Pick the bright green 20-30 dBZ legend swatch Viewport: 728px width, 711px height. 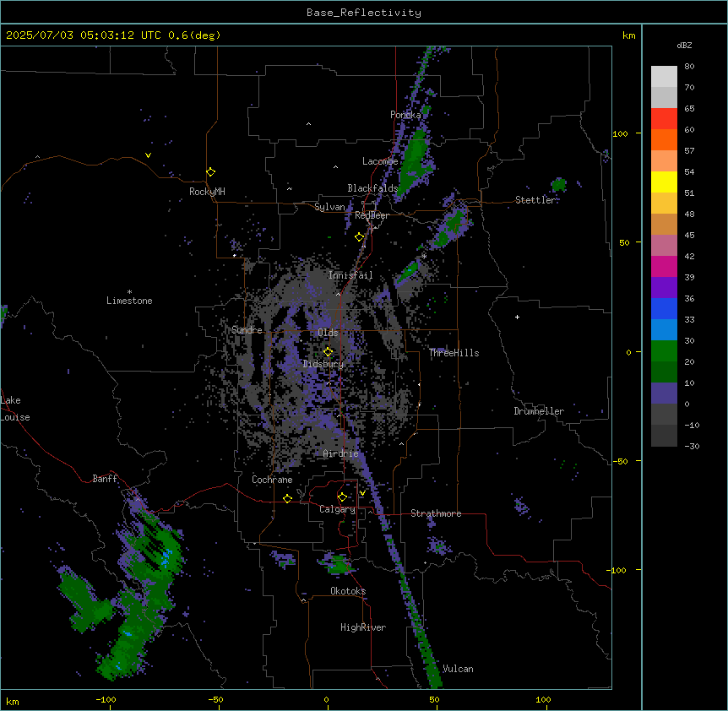(x=664, y=351)
